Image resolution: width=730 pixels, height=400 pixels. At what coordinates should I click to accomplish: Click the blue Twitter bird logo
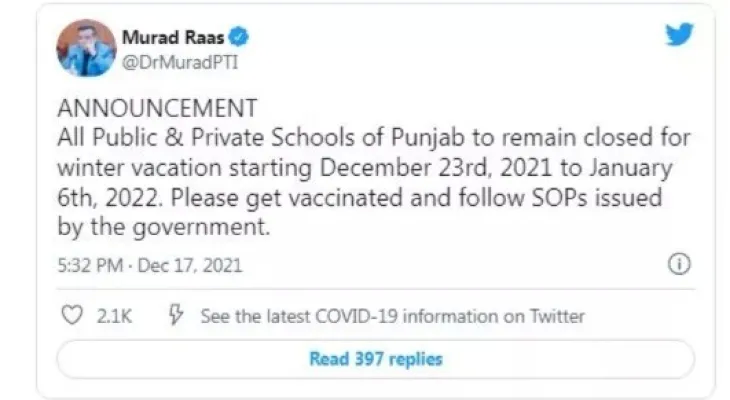pos(679,36)
